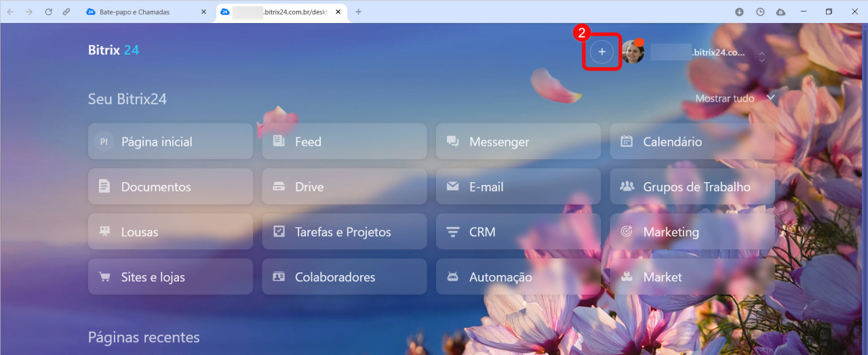The height and width of the screenshot is (355, 868).
Task: Open the Página inicial tile
Action: 170,142
